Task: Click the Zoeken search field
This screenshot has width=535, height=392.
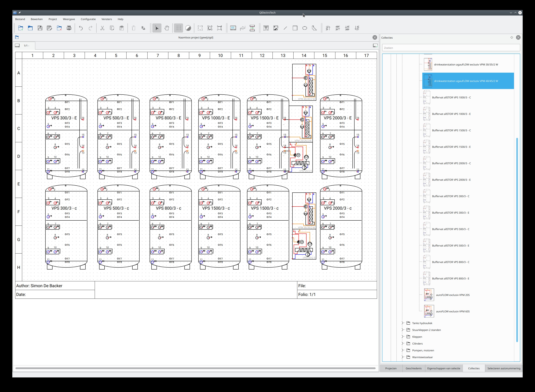Action: point(451,48)
